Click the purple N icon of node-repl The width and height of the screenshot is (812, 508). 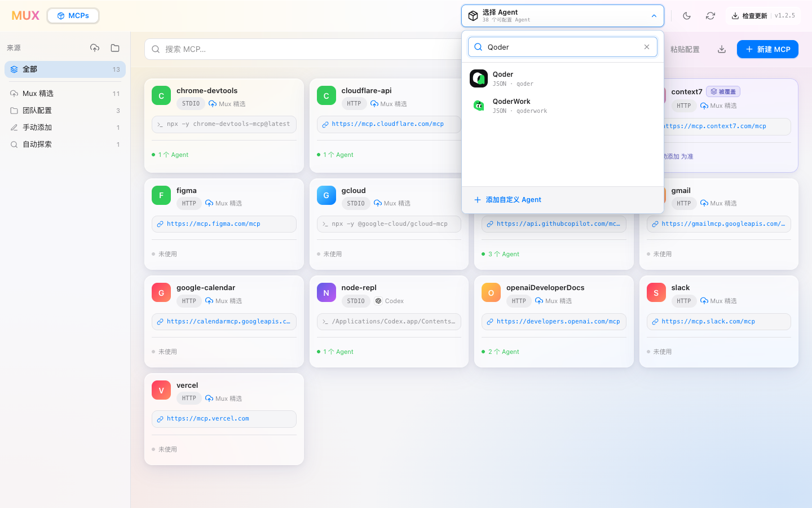(x=326, y=293)
